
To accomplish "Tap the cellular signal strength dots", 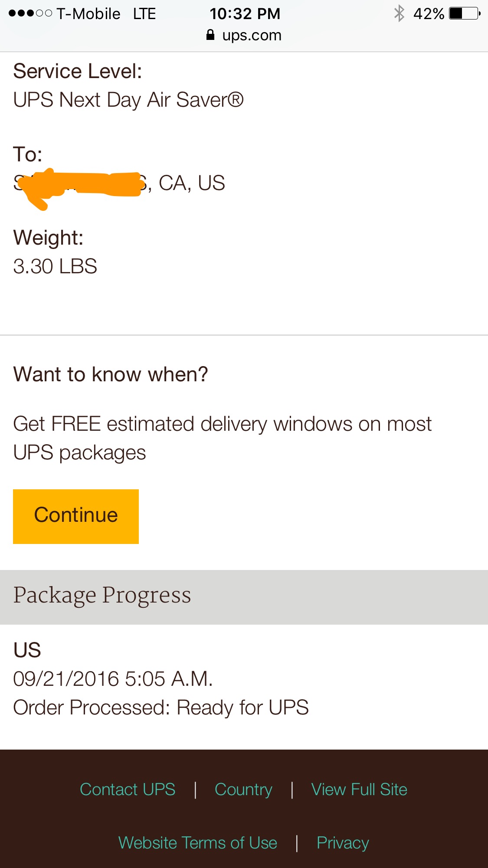I will click(x=30, y=13).
